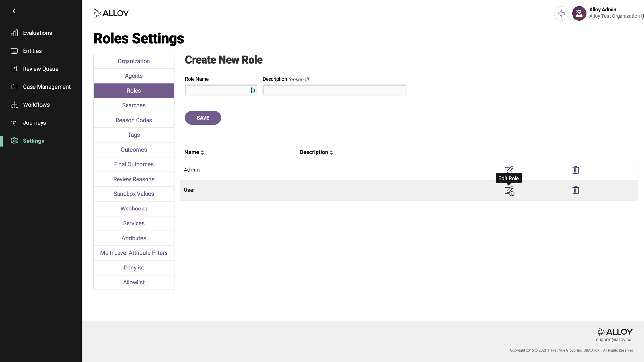Click into the Description optional field
Viewport: 644px width, 362px height.
[334, 90]
